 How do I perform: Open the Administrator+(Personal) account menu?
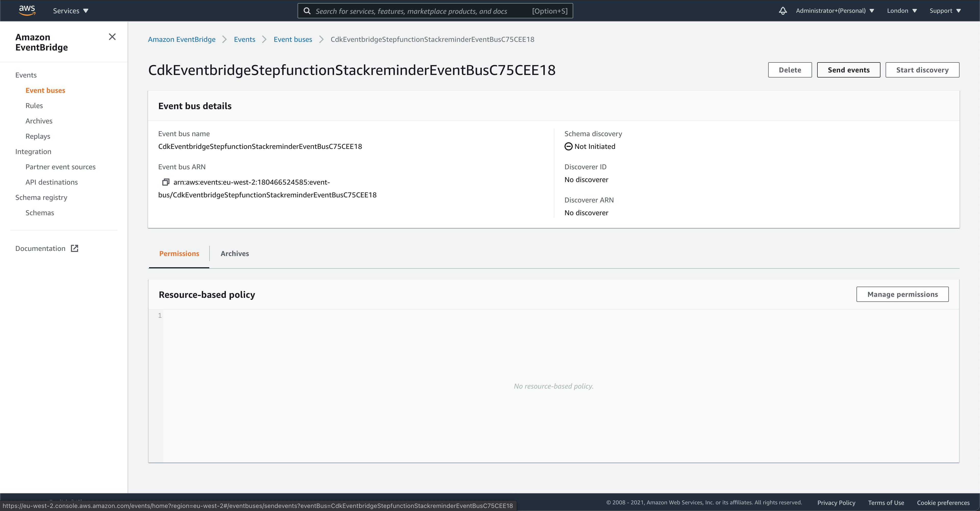835,11
